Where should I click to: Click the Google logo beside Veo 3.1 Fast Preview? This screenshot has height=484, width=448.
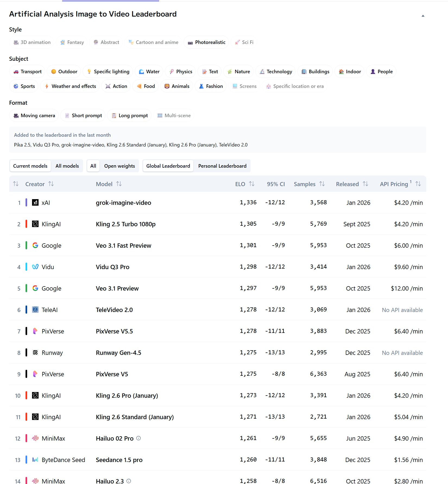click(35, 246)
